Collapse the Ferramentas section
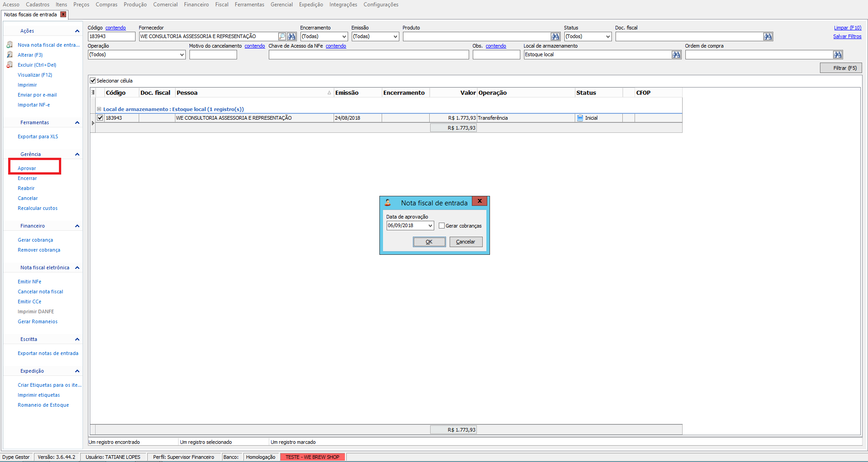Viewport: 868px width, 462px height. [77, 122]
